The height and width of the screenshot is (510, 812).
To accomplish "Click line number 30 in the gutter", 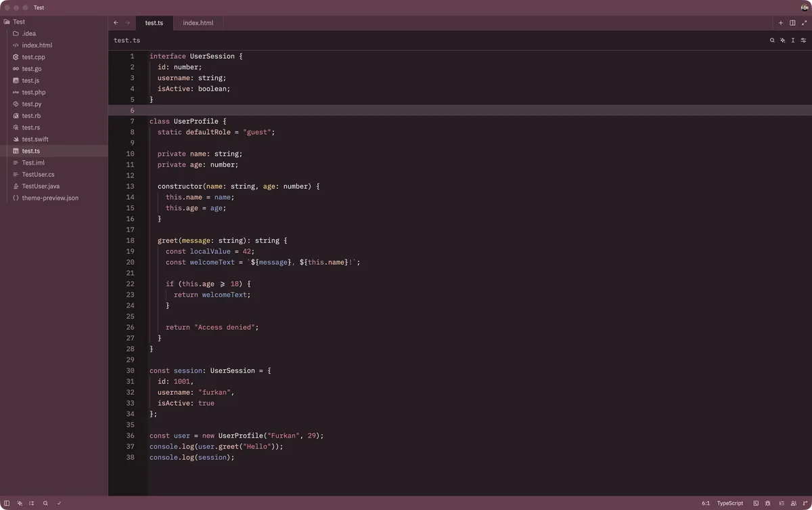I will click(130, 370).
